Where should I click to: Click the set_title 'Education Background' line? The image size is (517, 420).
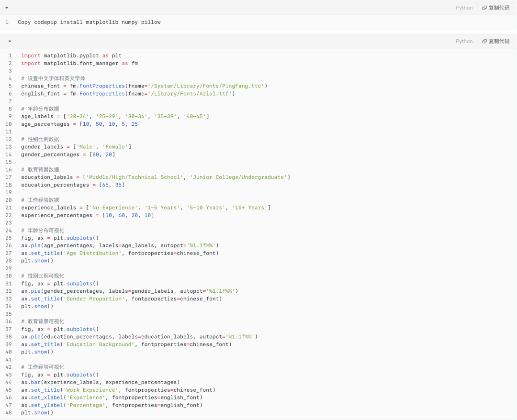pyautogui.click(x=126, y=344)
